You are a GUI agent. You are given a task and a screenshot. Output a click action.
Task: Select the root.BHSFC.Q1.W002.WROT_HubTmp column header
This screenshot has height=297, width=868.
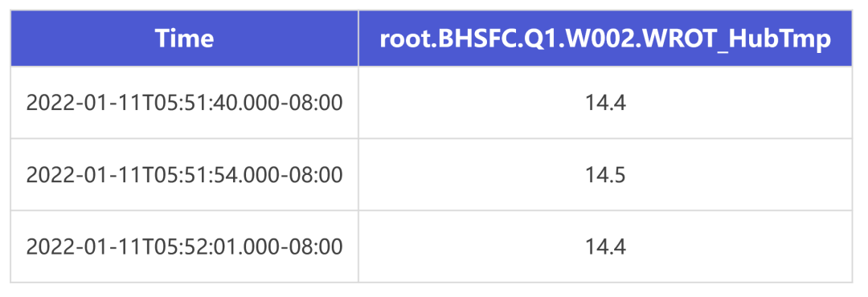pyautogui.click(x=605, y=39)
